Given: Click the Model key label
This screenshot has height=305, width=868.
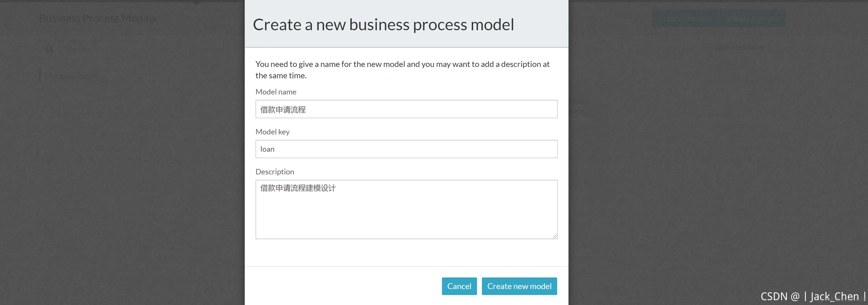Looking at the screenshot, I should (x=273, y=132).
